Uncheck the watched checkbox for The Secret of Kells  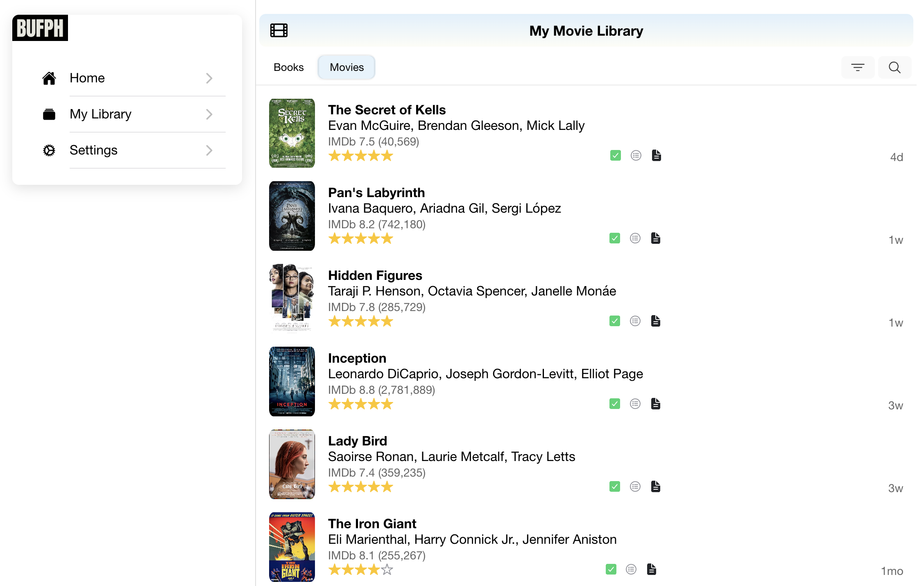coord(615,155)
